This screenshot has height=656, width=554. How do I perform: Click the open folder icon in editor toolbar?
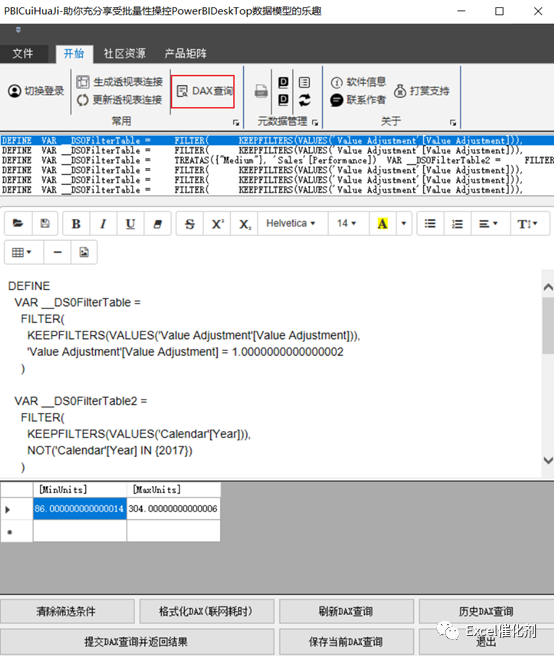point(18,223)
